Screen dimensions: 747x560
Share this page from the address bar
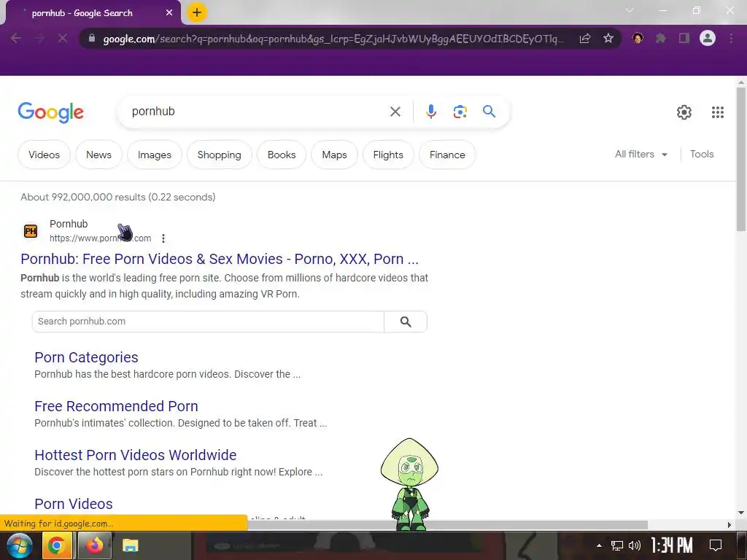click(584, 38)
